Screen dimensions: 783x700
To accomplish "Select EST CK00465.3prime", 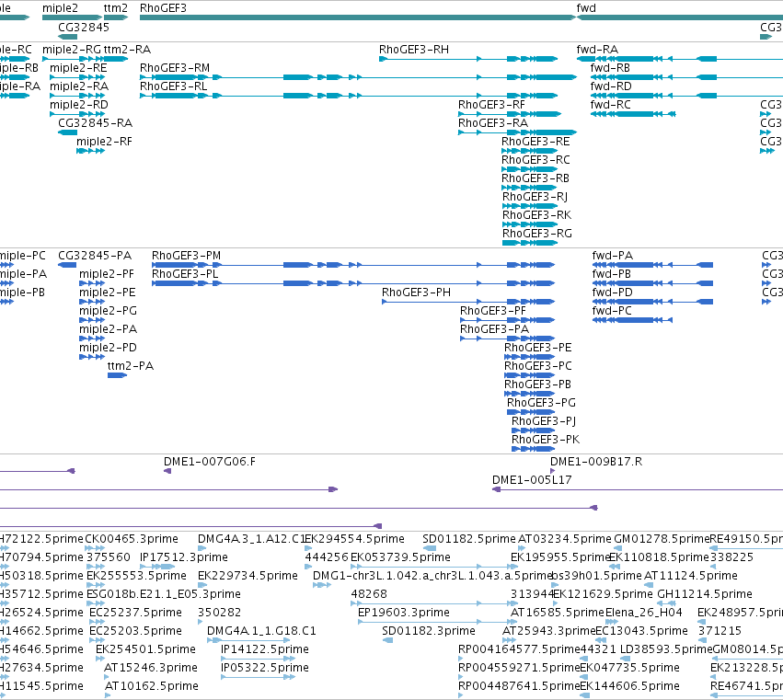I will coord(132,540).
